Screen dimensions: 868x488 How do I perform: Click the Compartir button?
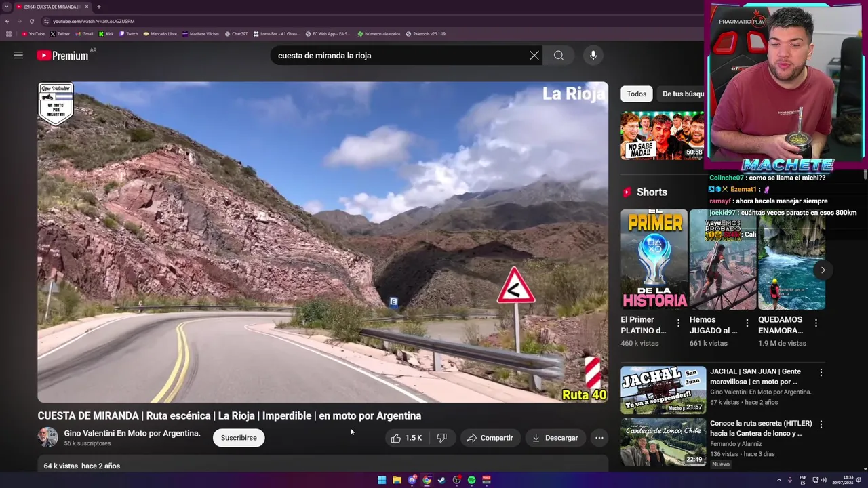coord(490,438)
